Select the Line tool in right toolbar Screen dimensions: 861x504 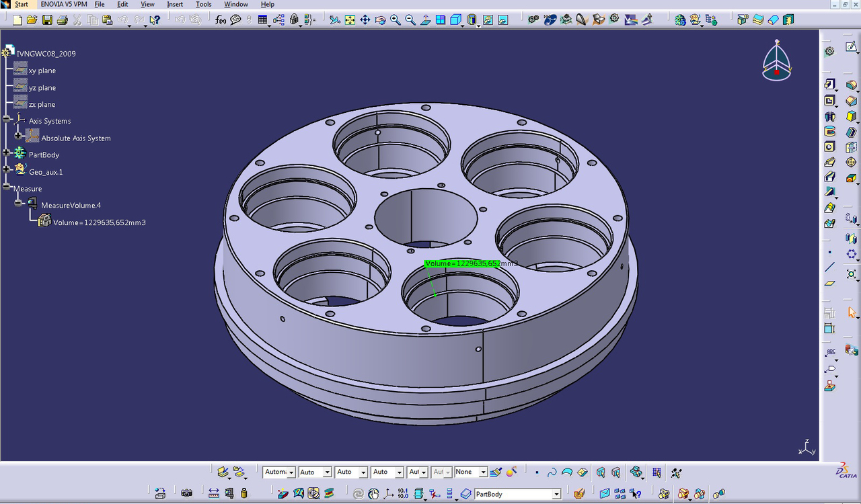tap(829, 267)
